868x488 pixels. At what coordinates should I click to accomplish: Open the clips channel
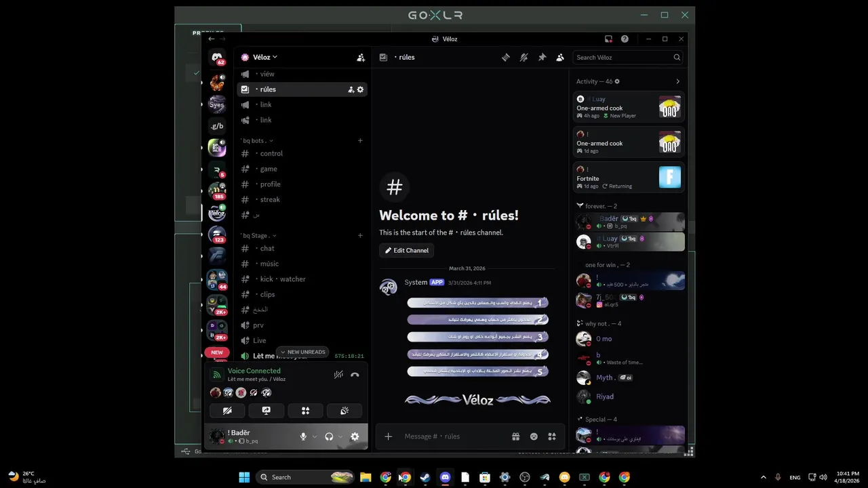point(302,295)
